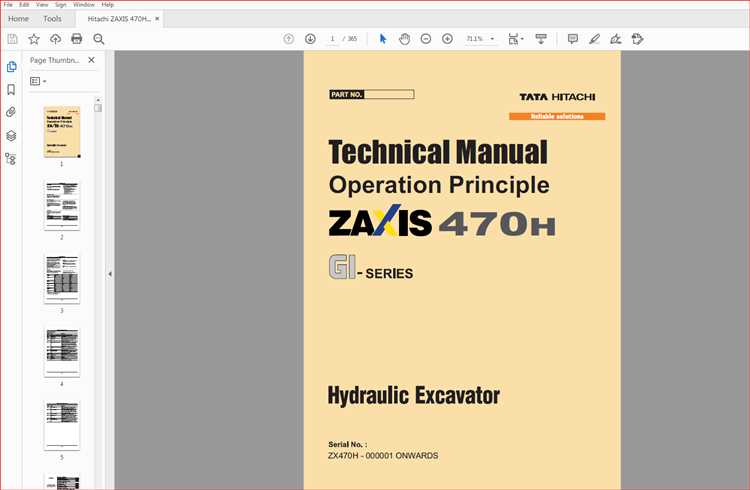This screenshot has width=750, height=490.
Task: Open the sign document tool
Action: tap(616, 39)
